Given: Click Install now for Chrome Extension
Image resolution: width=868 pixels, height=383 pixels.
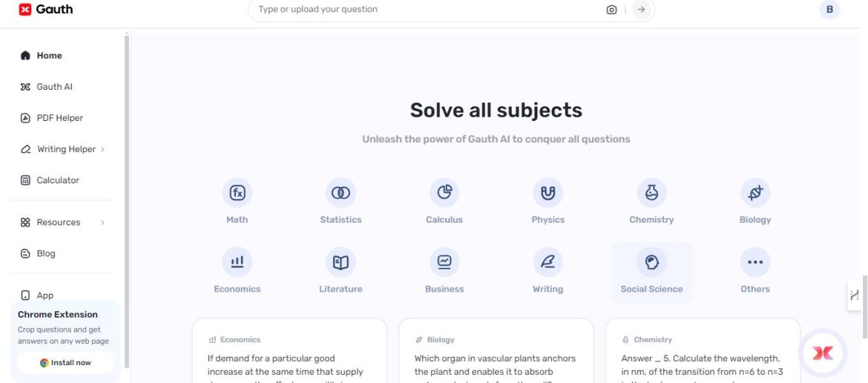Looking at the screenshot, I should [65, 363].
